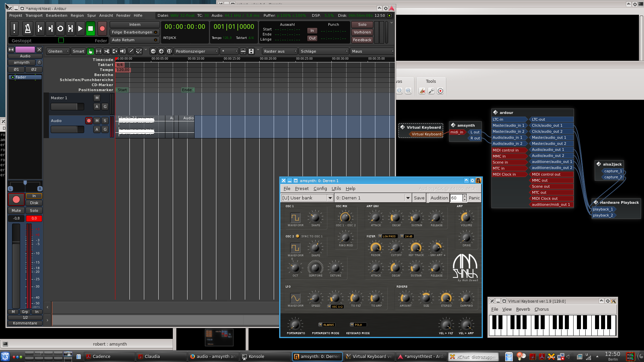Screen dimensions: 644x362
Task: Jump to session end in Ardour transport
Action: 50,29
